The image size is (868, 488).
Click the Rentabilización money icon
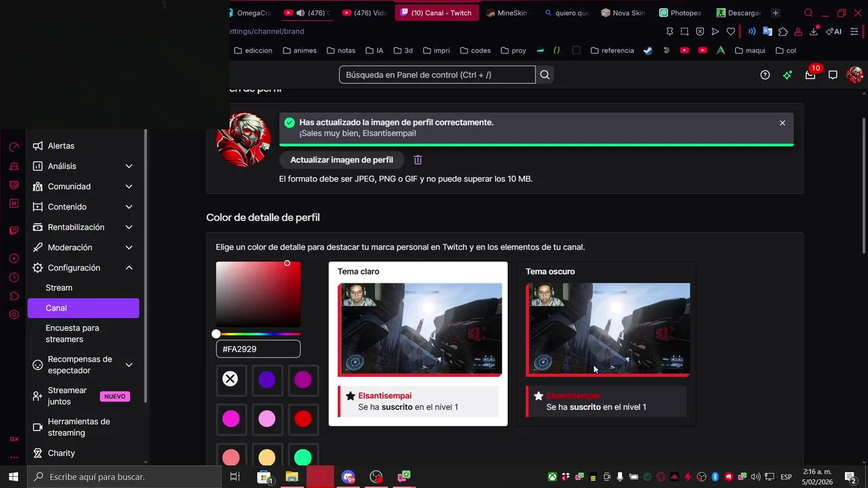point(38,227)
